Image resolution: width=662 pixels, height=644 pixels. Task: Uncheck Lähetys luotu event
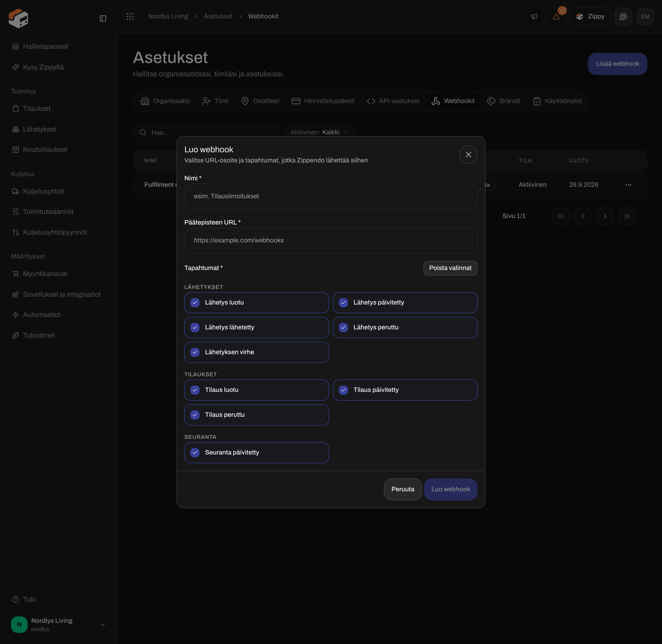[257, 303]
